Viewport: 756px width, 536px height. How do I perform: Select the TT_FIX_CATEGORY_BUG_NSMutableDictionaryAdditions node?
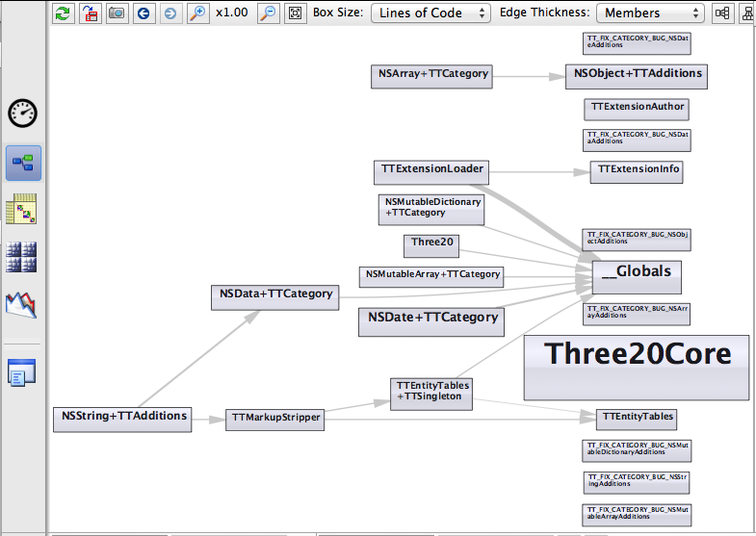click(637, 450)
